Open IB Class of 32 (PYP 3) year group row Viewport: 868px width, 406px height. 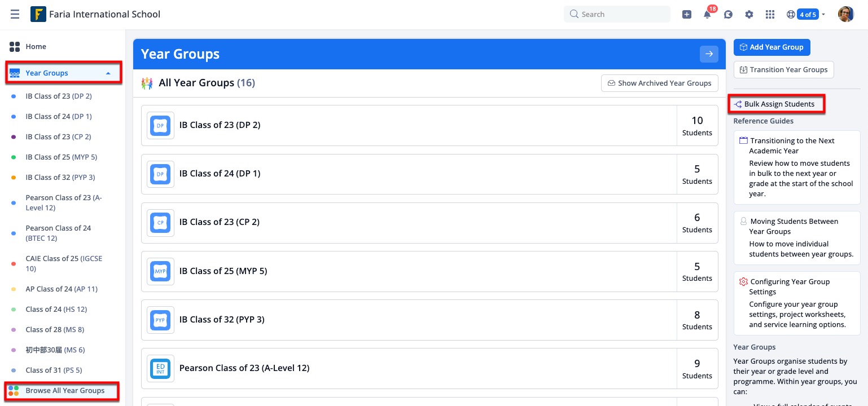click(429, 320)
